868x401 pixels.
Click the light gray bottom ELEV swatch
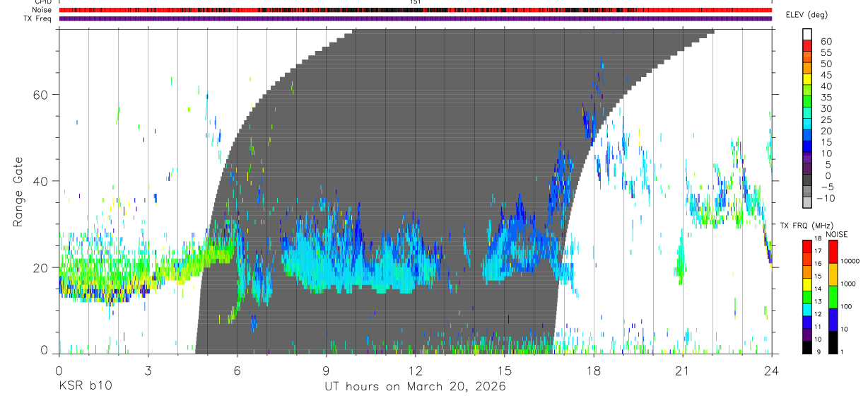pos(807,202)
